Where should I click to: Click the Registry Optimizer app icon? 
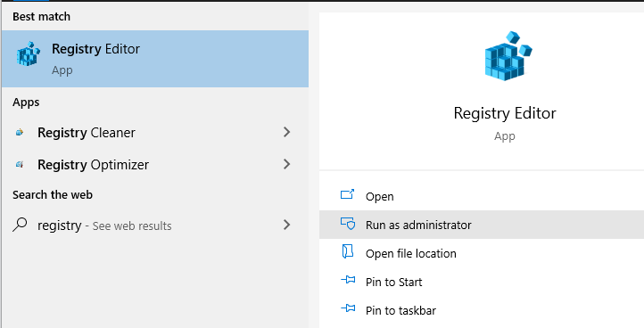click(20, 164)
